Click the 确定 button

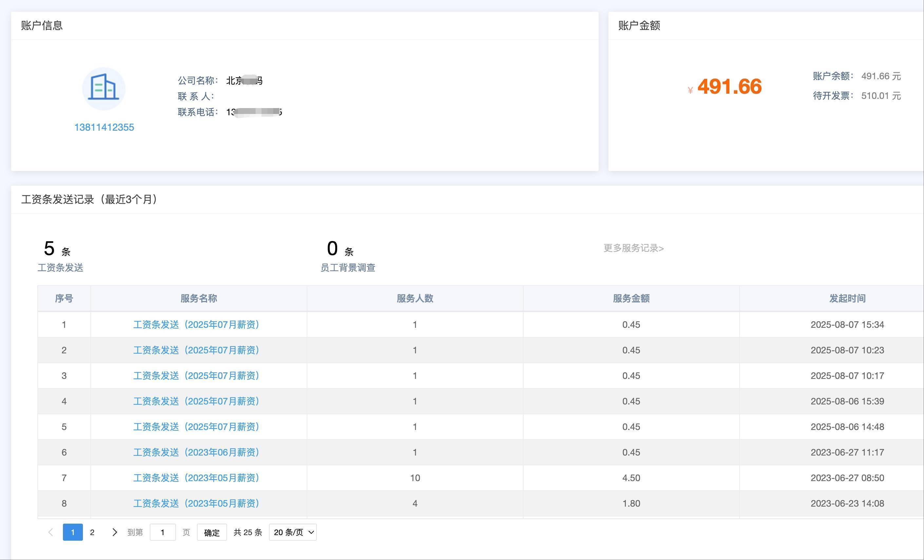[x=211, y=532]
